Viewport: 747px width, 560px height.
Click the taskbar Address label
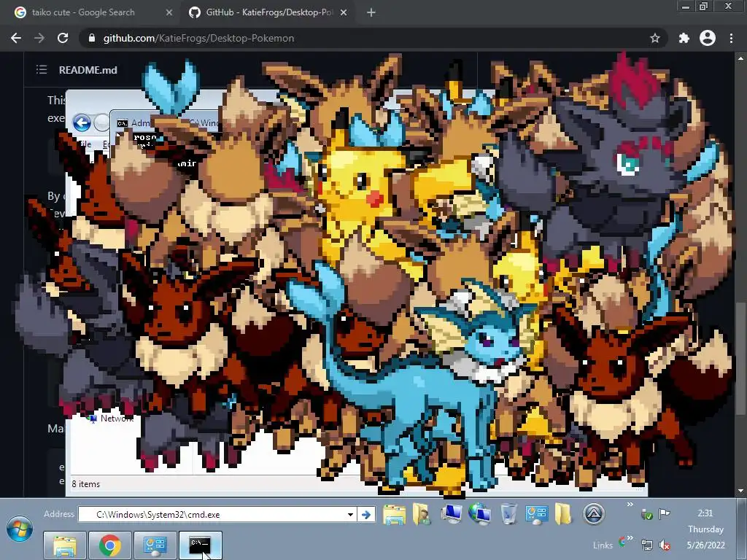coord(59,514)
